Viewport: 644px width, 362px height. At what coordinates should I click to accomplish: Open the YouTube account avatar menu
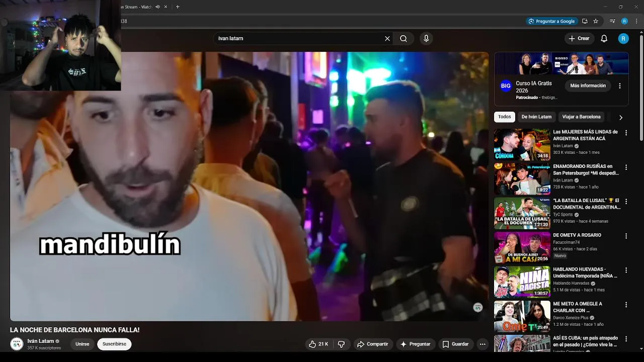623,38
